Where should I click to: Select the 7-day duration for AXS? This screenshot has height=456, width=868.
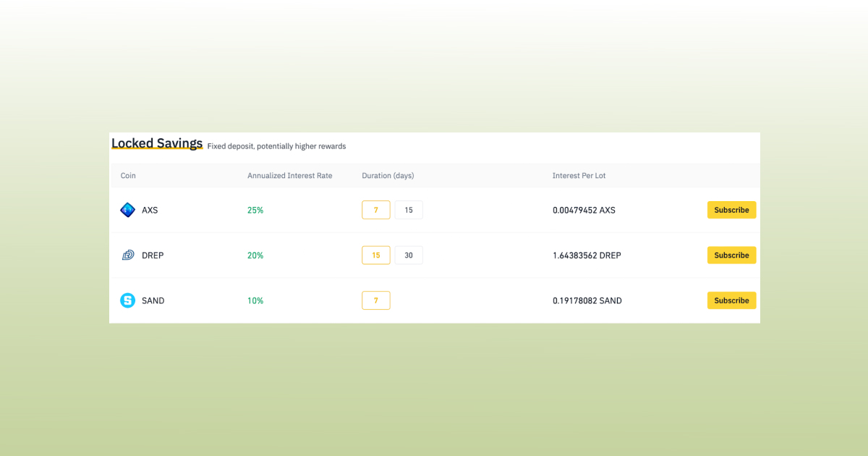coord(375,209)
